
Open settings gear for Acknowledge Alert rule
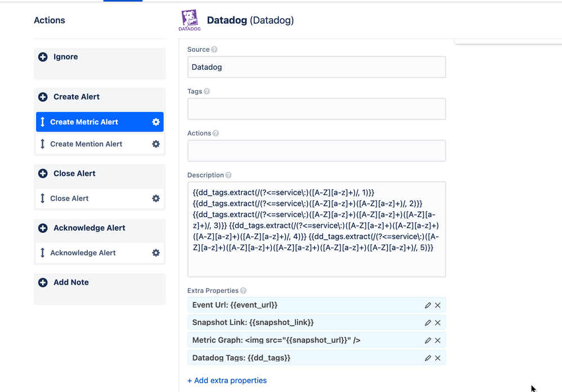tap(156, 253)
